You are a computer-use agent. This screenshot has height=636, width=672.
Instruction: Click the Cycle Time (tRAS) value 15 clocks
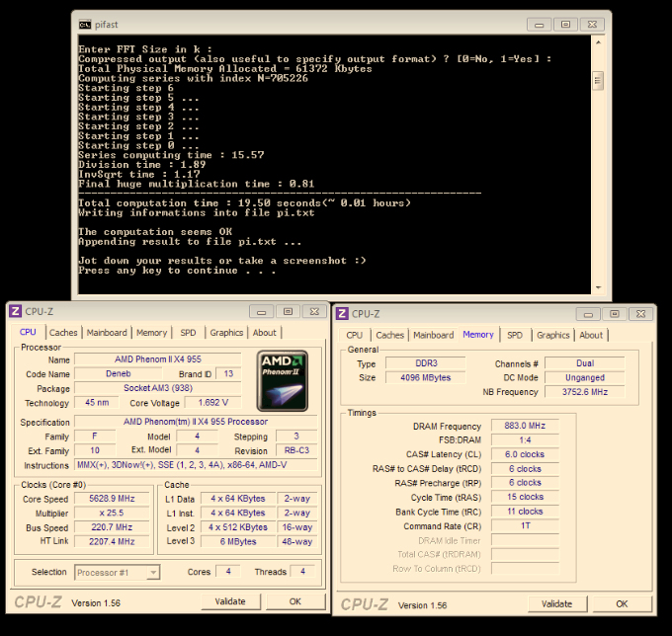525,497
